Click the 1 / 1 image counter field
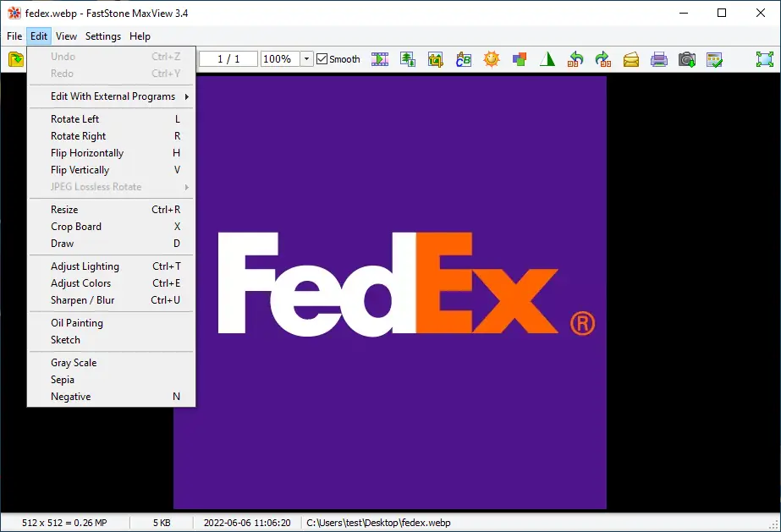Image resolution: width=781 pixels, height=532 pixels. tap(228, 58)
